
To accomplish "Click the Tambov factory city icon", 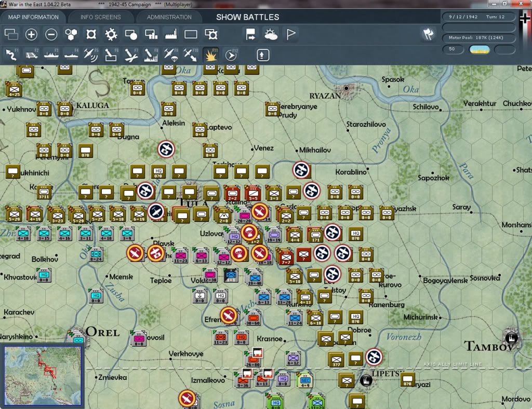I will (511, 338).
